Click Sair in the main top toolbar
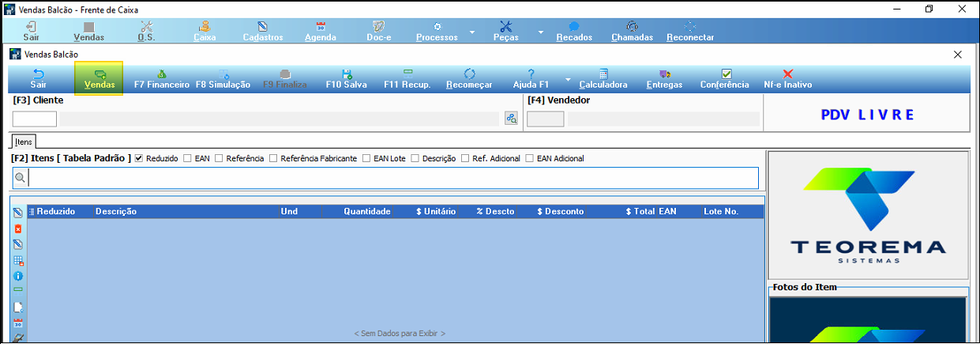This screenshot has height=344, width=980. click(x=31, y=31)
